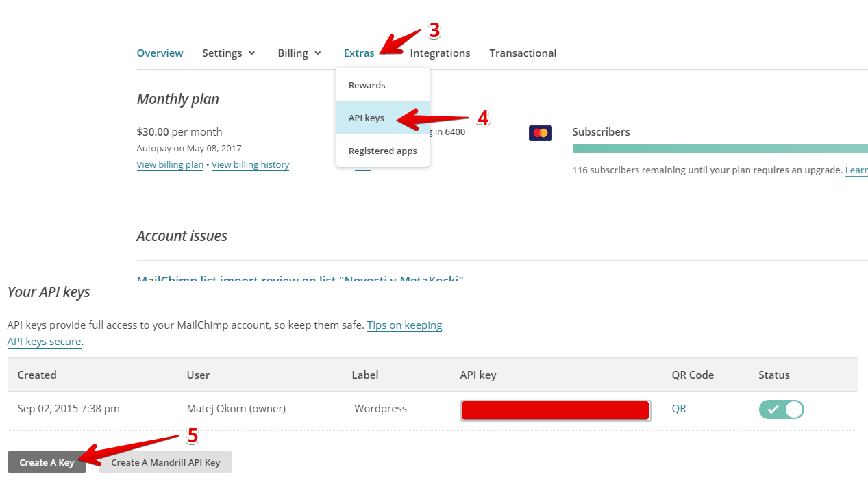Expand the Billing dropdown chevron

317,53
